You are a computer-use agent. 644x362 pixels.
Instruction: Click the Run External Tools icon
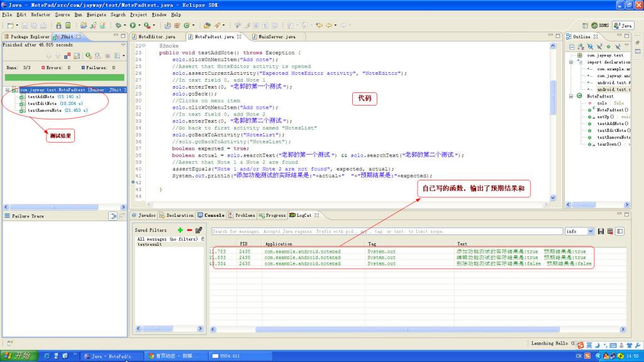click(x=147, y=25)
